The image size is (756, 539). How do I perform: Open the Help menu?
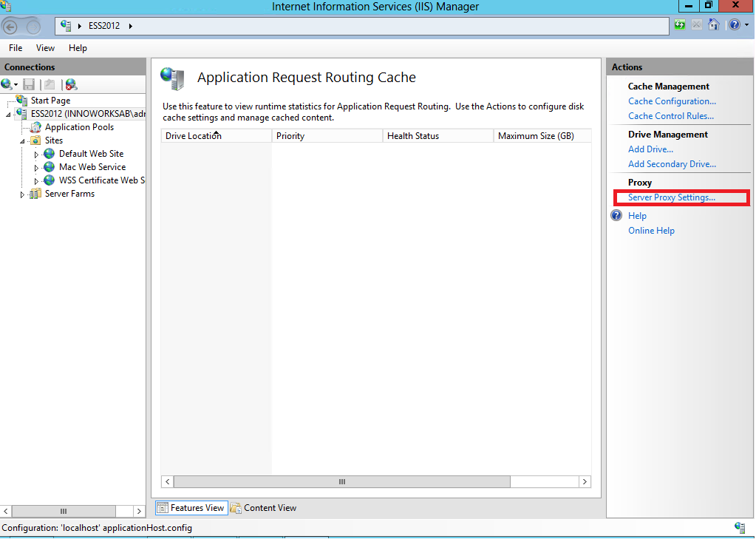tap(78, 48)
